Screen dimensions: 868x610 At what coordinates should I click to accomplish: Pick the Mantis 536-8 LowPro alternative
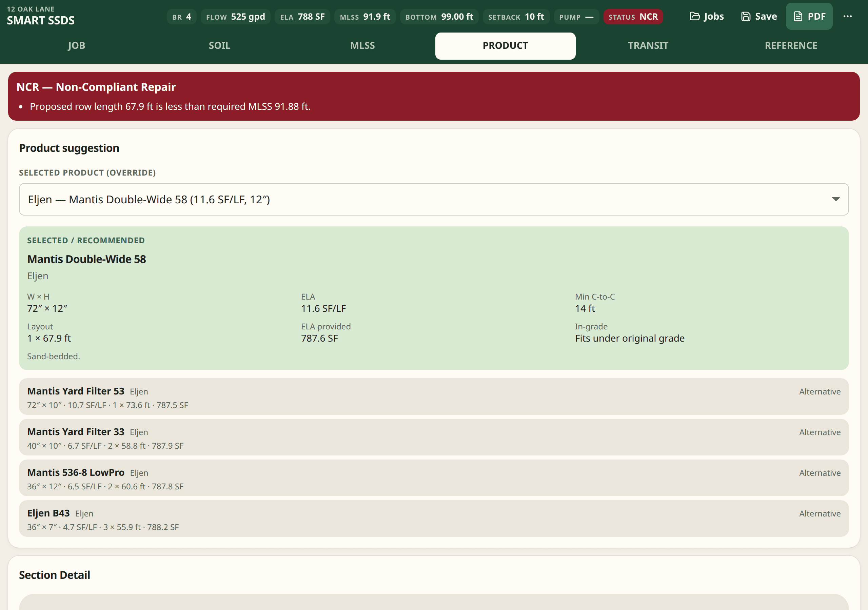click(434, 478)
